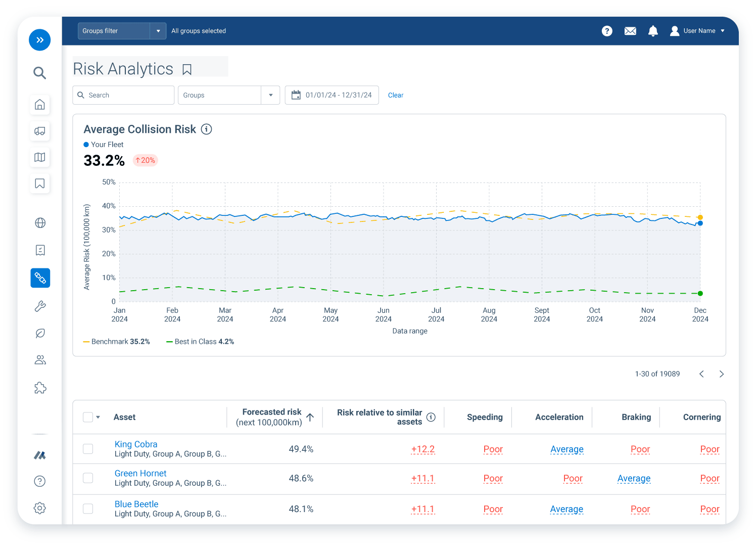
Task: Open the messages envelope icon
Action: click(x=630, y=31)
